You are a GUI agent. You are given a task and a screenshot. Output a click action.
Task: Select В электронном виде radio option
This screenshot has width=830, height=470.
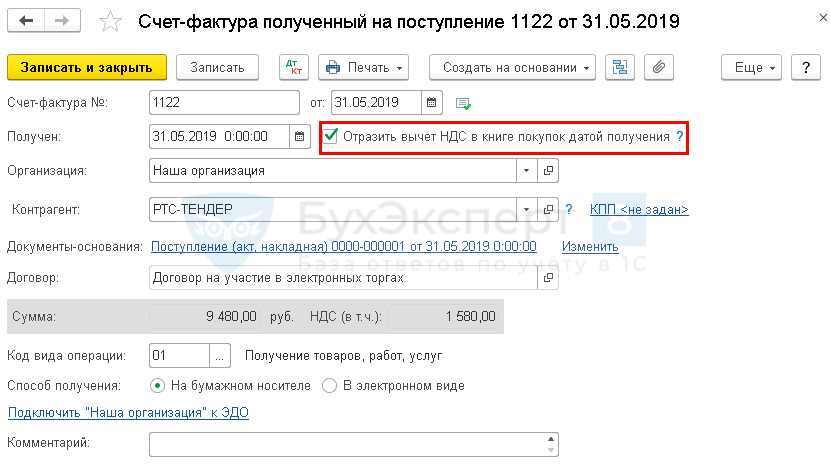pos(330,385)
